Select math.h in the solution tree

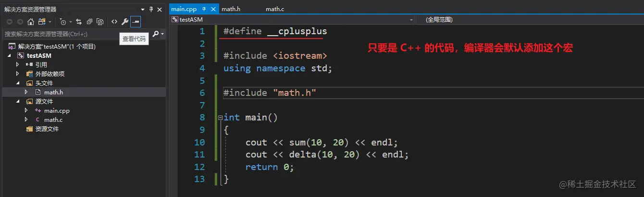(54, 92)
